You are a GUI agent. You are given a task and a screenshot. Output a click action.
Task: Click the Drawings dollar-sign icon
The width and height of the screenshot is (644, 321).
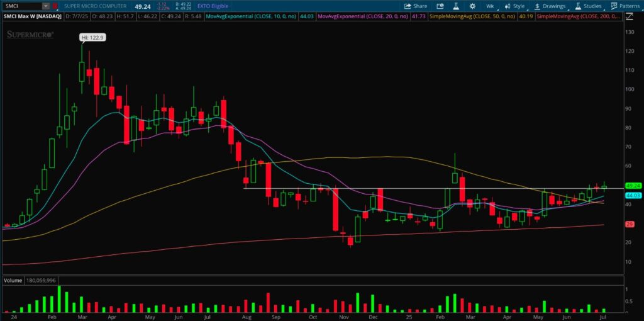click(x=537, y=6)
